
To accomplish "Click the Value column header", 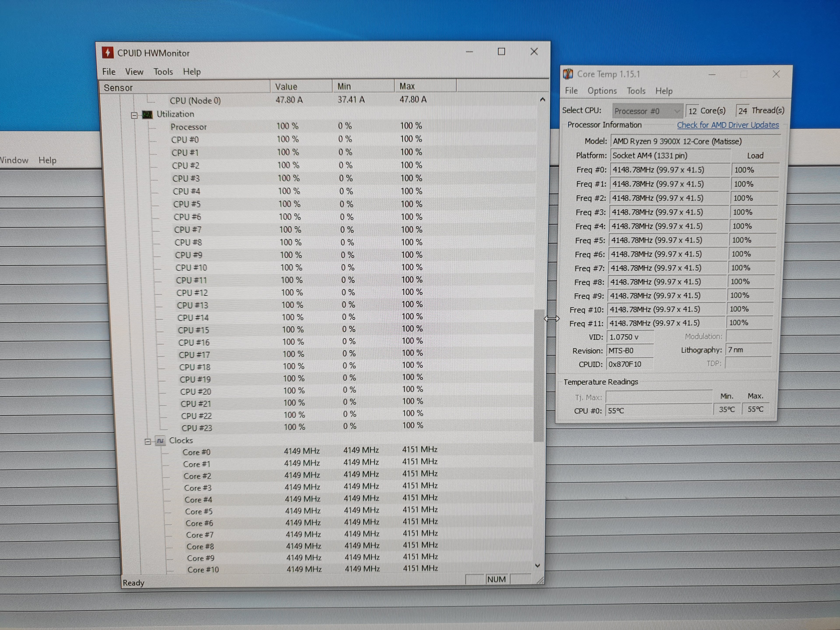I will (300, 87).
